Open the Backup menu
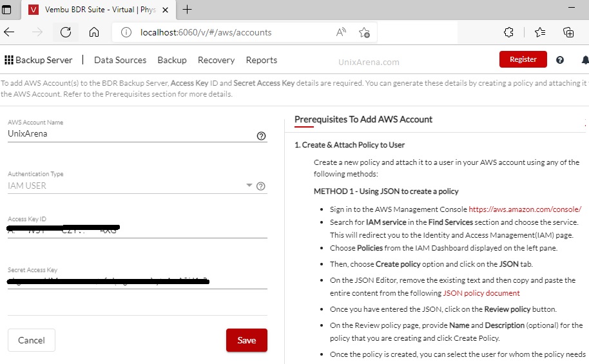589x364 pixels. (x=172, y=60)
